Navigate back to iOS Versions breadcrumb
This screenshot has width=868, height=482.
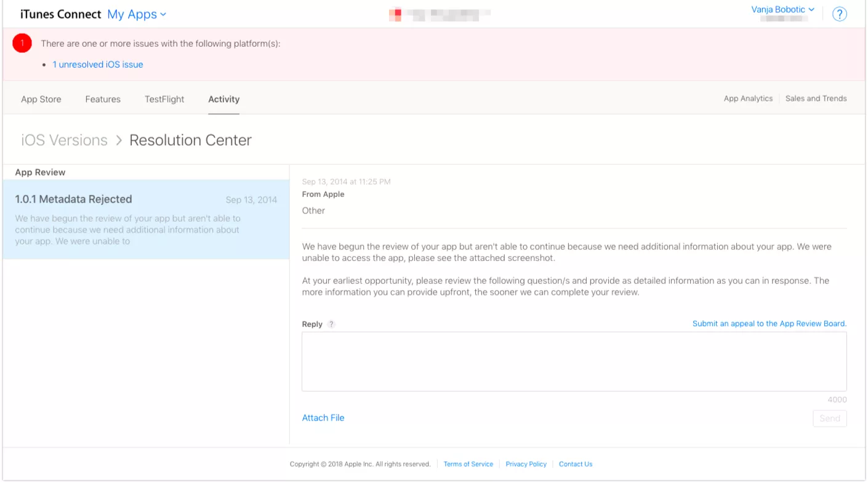(65, 140)
